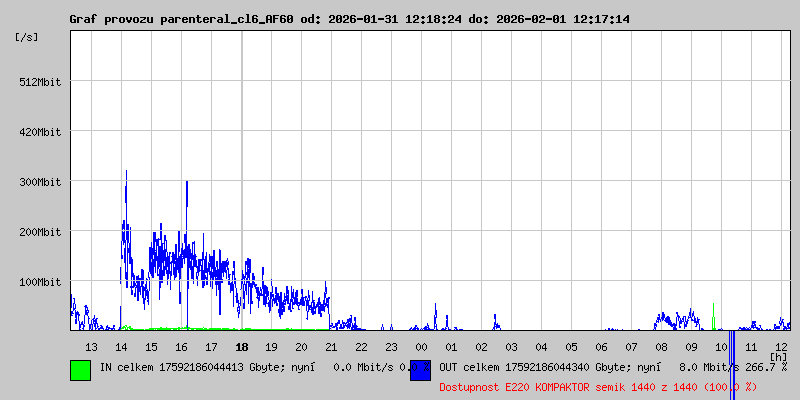The height and width of the screenshot is (400, 800).
Task: Click the 200Mbit y-axis label
Action: pyautogui.click(x=40, y=232)
